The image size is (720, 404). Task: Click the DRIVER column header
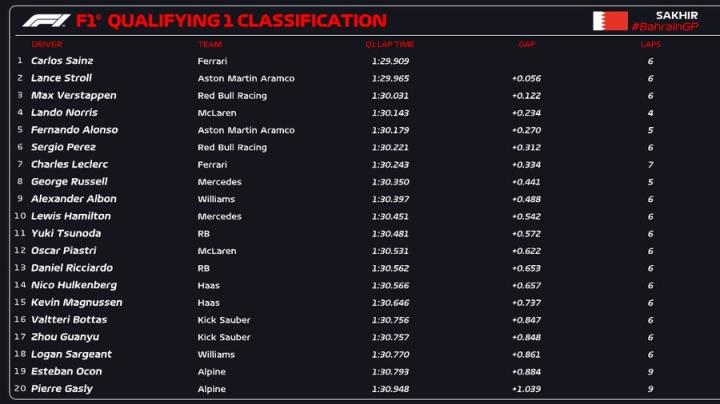(46, 44)
